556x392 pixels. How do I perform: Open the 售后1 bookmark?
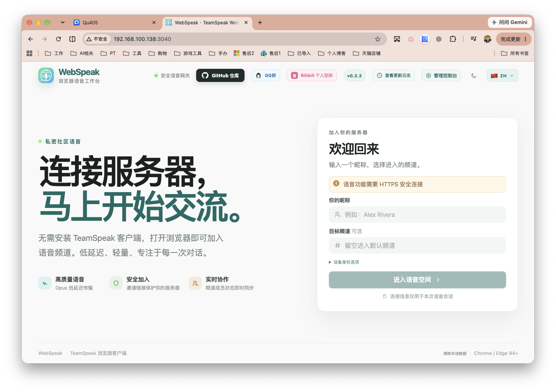(x=271, y=53)
